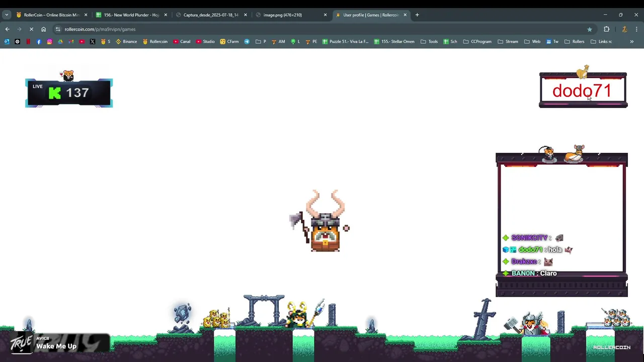Expand the Stream bookmark folder
Screen dimensions: 644x362
tap(508, 42)
